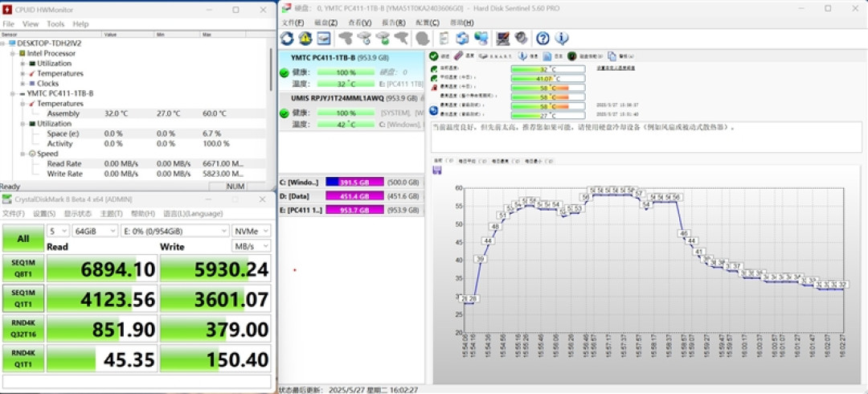Click the blue question mark help icon
The width and height of the screenshot is (868, 394).
[x=543, y=39]
